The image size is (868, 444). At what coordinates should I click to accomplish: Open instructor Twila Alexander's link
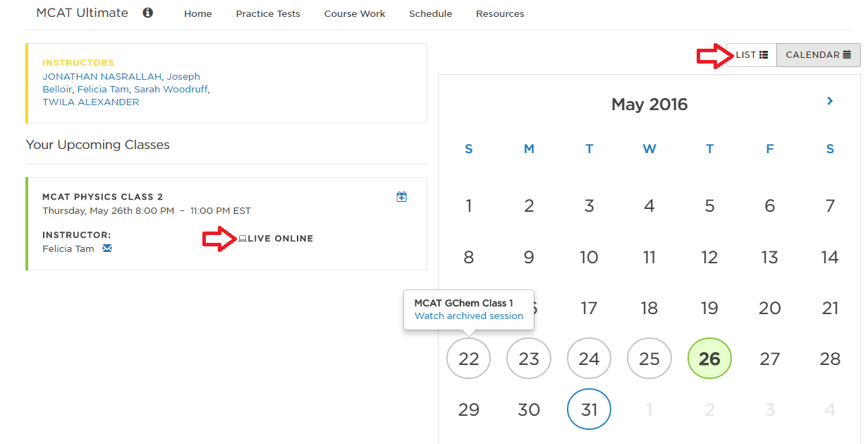point(90,102)
